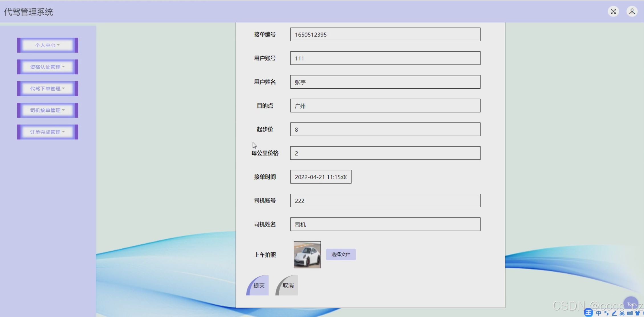Click the 目的点 input showing 广州
Image resolution: width=644 pixels, height=317 pixels.
(x=385, y=106)
